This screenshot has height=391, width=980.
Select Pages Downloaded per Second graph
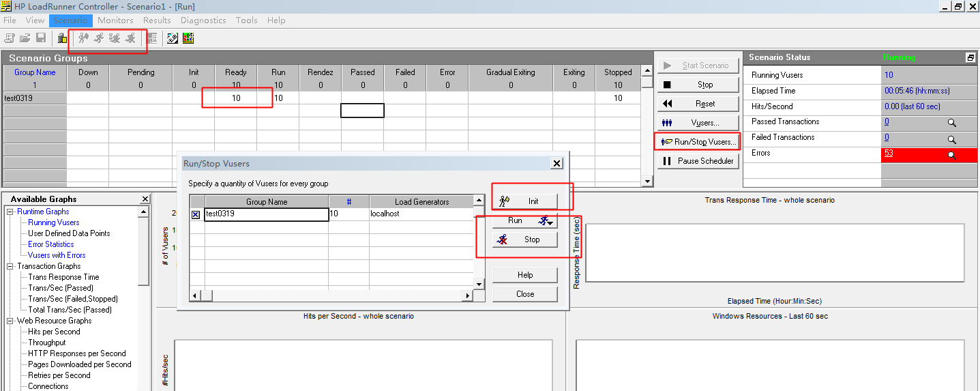(80, 364)
